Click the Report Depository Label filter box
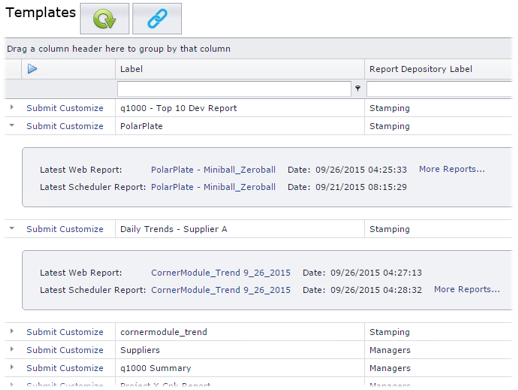The image size is (518, 390). click(439, 89)
